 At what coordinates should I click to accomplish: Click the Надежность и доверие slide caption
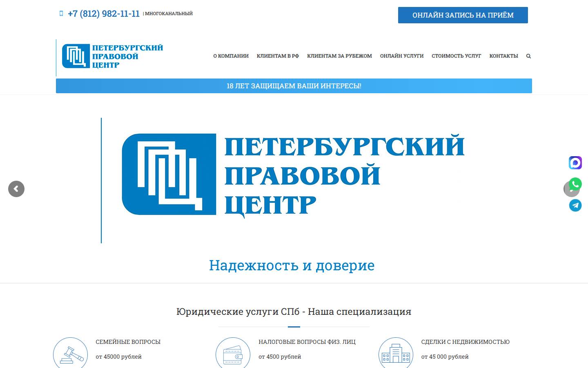point(292,265)
